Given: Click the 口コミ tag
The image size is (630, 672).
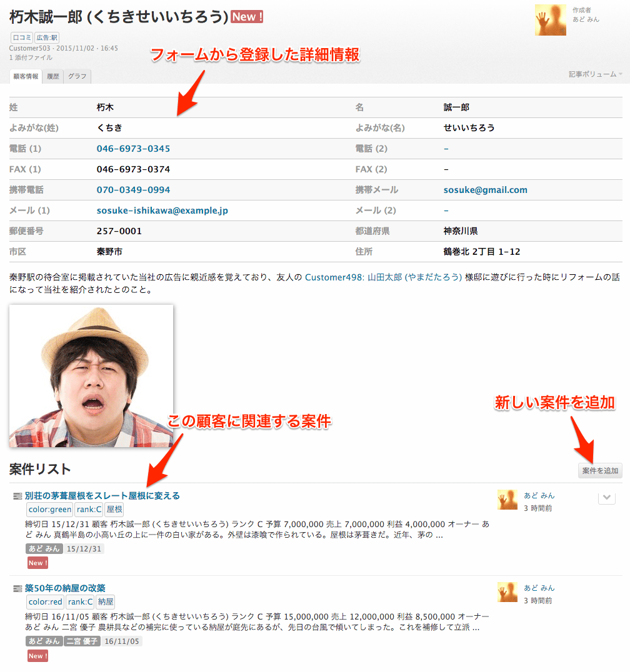Looking at the screenshot, I should (21, 37).
